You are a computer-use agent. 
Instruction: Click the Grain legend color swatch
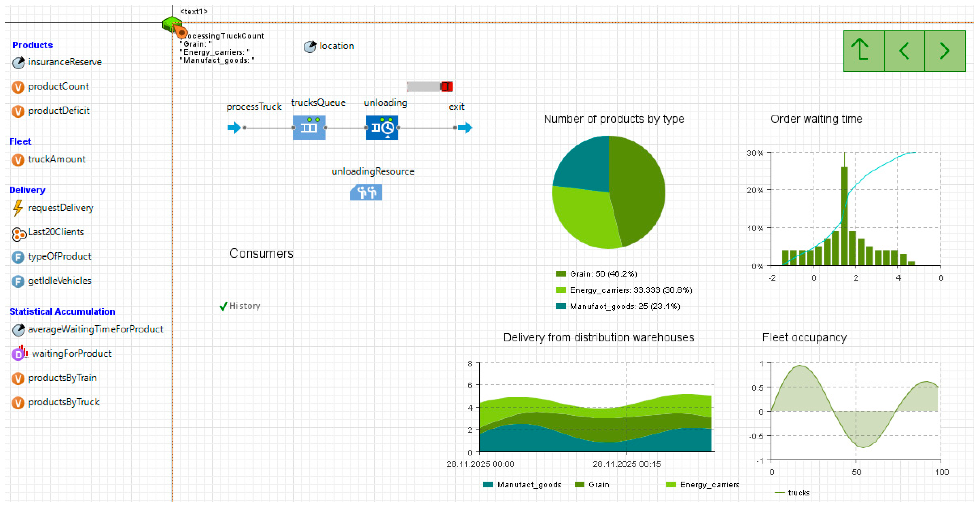pos(561,274)
